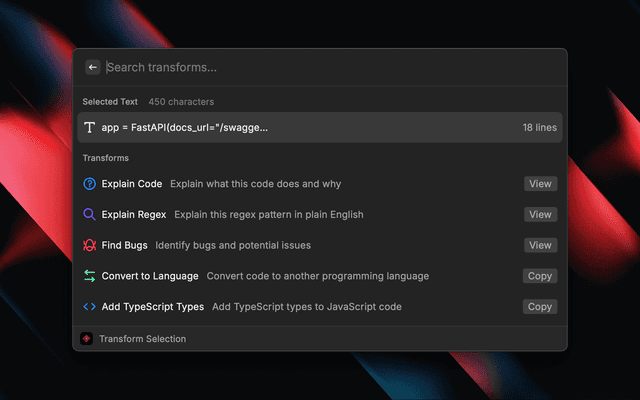Click the Add TypeScript Types code icon
Screen dimensions: 640x400
tap(90, 307)
